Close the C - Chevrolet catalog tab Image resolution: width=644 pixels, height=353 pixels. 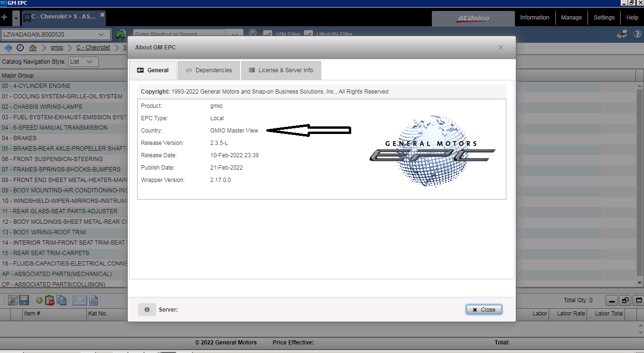tap(102, 15)
